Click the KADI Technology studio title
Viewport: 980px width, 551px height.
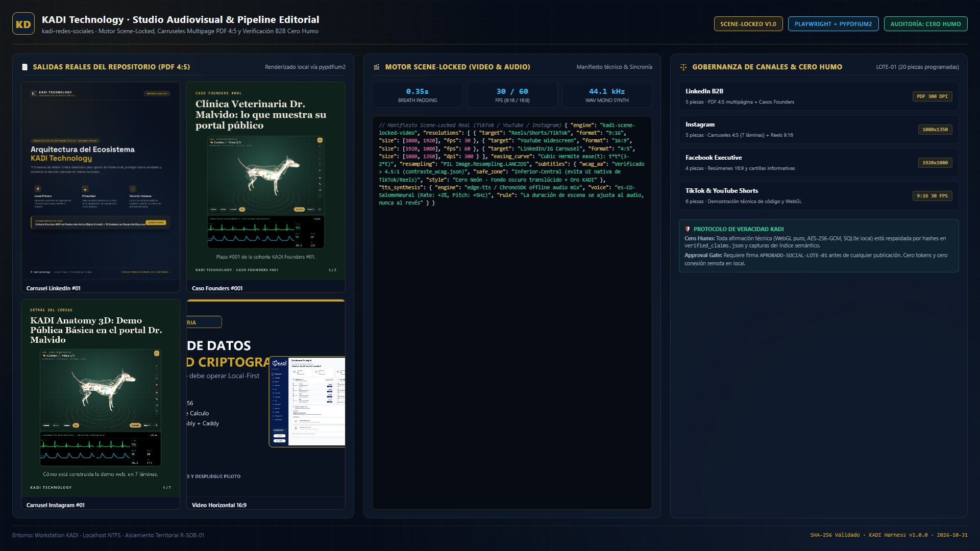[180, 19]
